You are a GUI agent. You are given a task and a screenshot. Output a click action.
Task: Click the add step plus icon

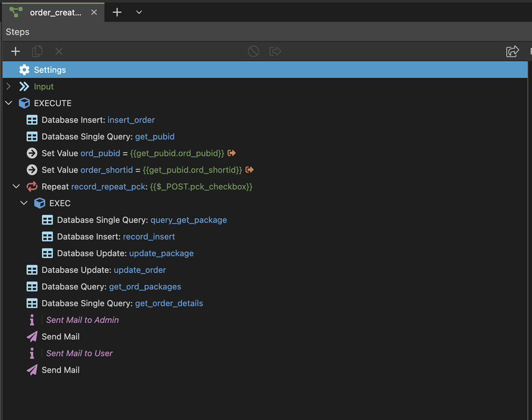pos(16,51)
